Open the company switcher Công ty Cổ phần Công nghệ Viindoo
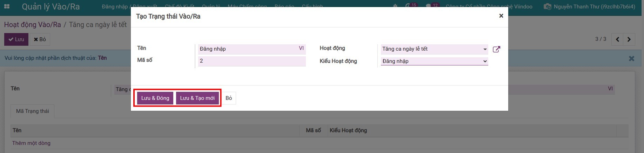 coord(489,6)
